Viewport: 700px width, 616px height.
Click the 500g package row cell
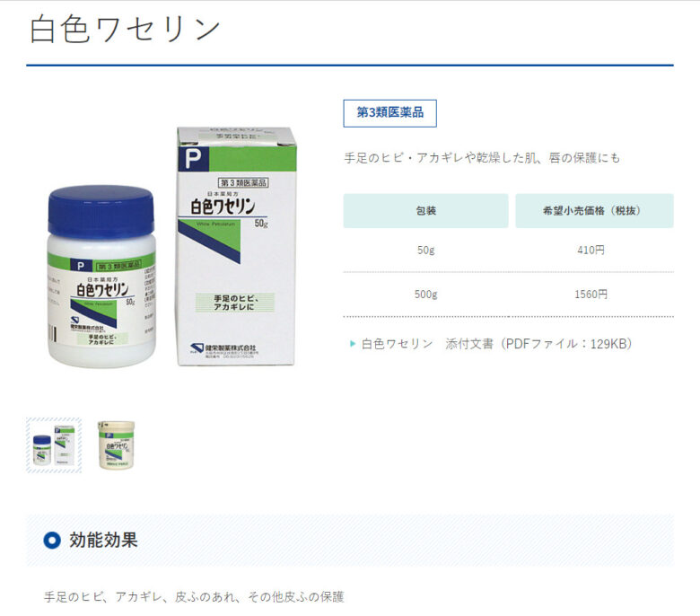[425, 295]
